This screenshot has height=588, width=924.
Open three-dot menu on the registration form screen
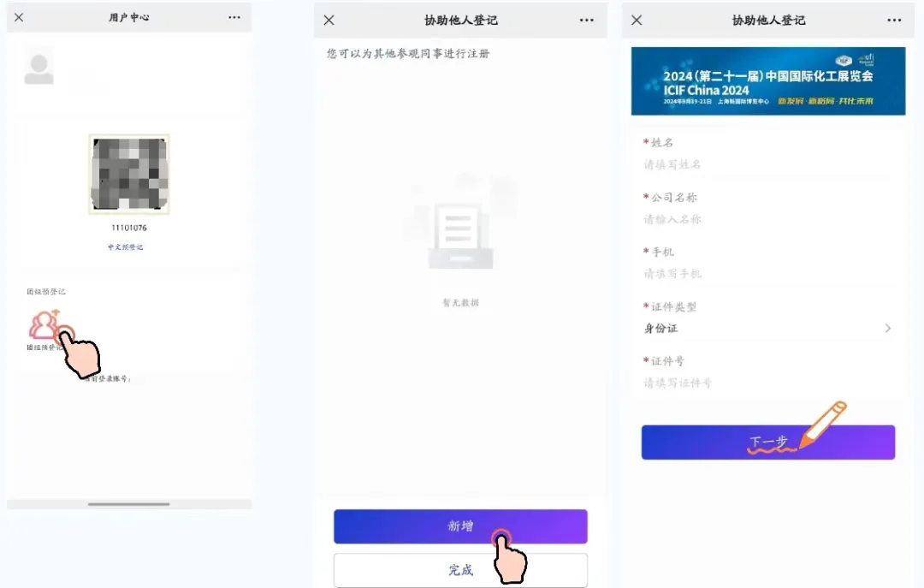(894, 21)
